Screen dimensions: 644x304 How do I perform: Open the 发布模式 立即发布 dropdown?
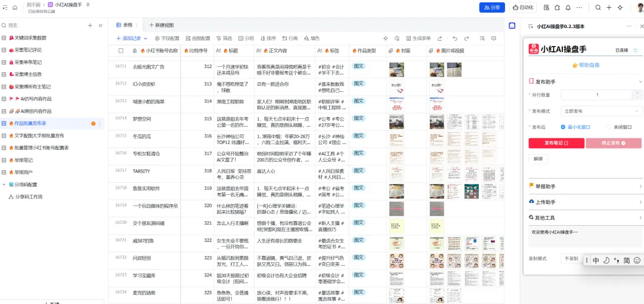pyautogui.click(x=601, y=111)
